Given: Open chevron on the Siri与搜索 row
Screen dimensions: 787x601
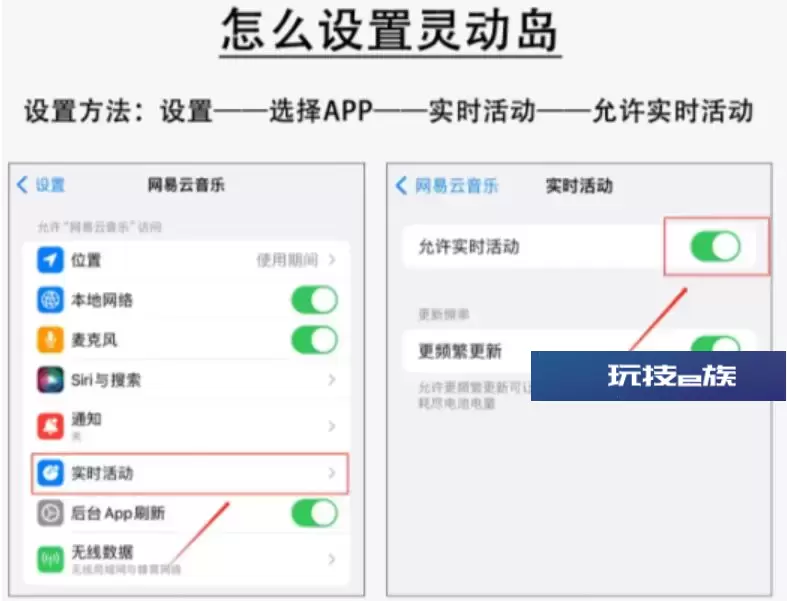Looking at the screenshot, I should 332,380.
